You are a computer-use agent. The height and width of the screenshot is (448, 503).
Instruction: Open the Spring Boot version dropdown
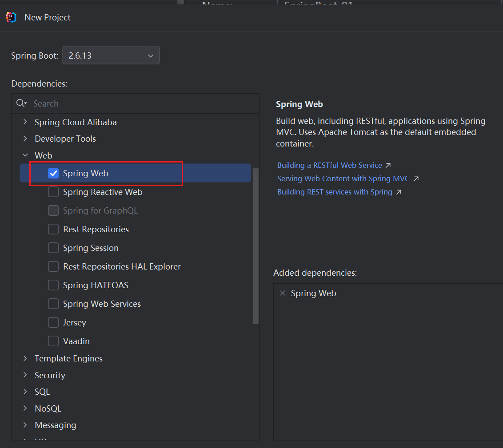click(111, 56)
